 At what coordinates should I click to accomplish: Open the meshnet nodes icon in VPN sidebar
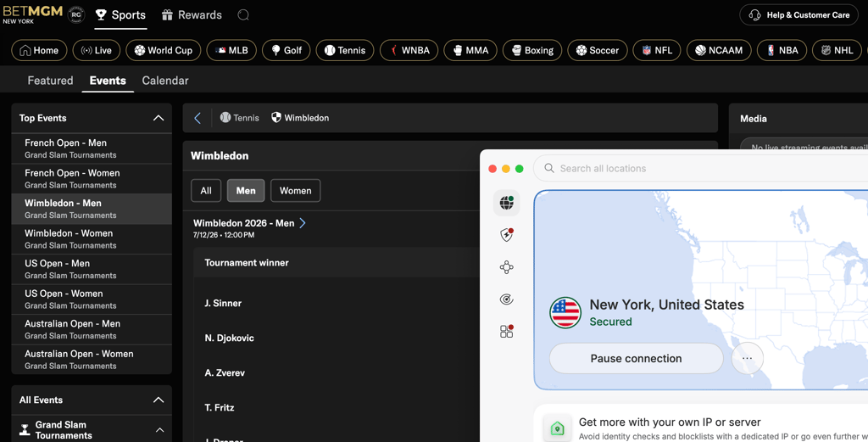click(507, 267)
